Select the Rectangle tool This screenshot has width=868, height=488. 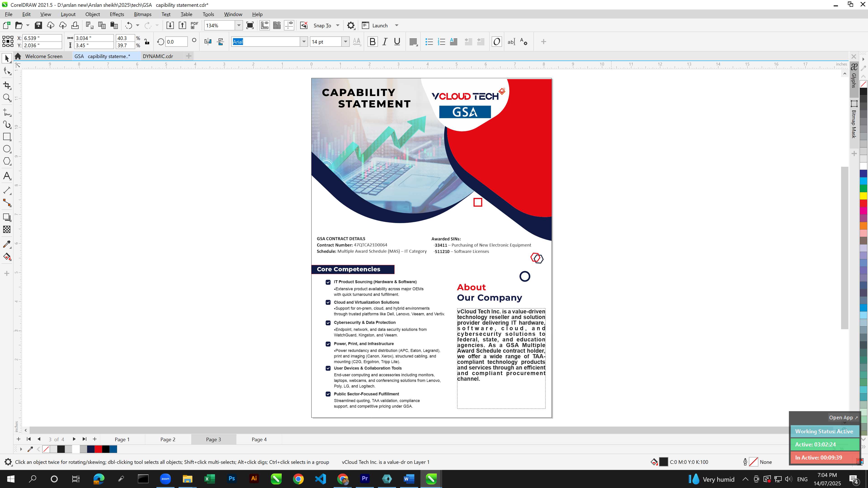(x=7, y=136)
